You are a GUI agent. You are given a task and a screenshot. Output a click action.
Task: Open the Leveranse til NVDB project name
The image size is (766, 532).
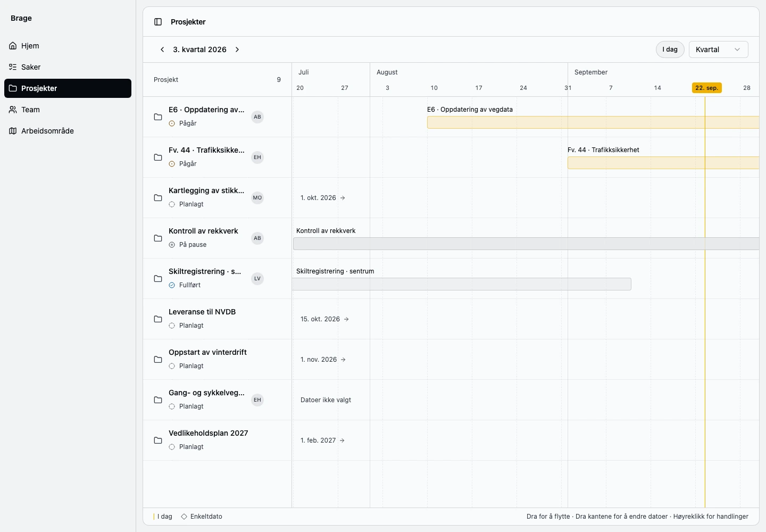click(202, 312)
